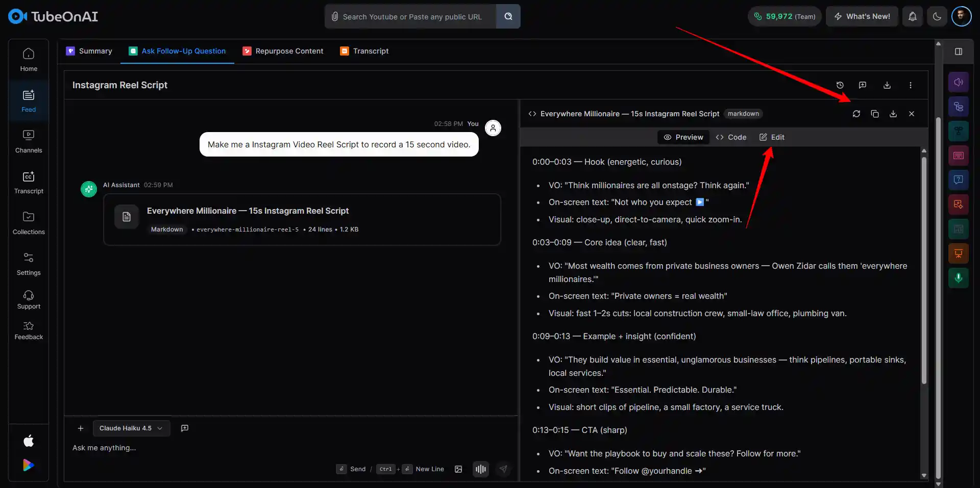Switch artifact to Edit mode
Image resolution: width=980 pixels, height=488 pixels.
tap(772, 137)
